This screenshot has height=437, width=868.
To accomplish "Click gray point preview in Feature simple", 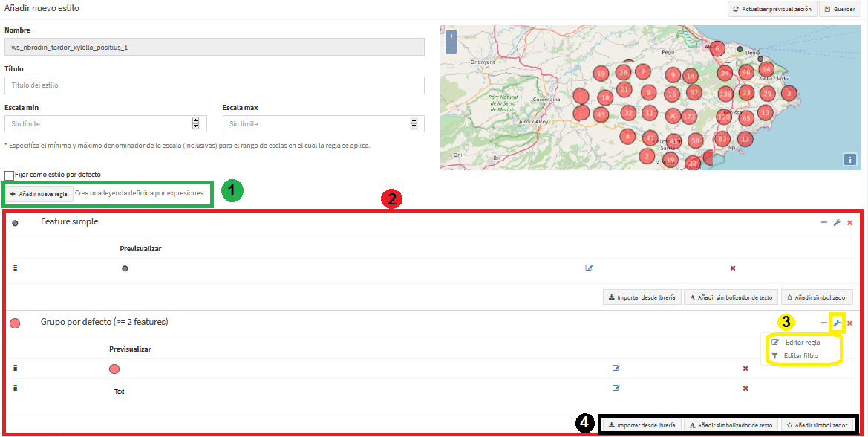I will point(125,268).
